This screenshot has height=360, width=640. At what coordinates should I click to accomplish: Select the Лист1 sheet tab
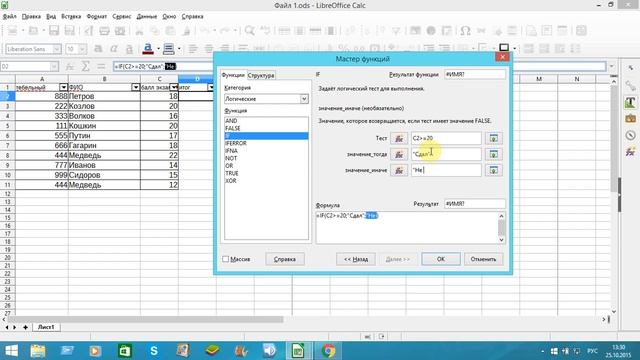coord(46,327)
